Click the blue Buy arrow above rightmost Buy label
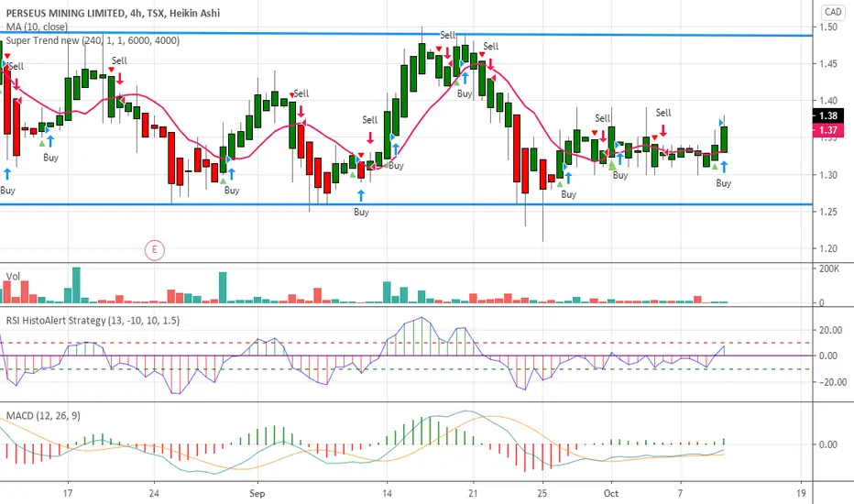The height and width of the screenshot is (504, 854). [724, 167]
